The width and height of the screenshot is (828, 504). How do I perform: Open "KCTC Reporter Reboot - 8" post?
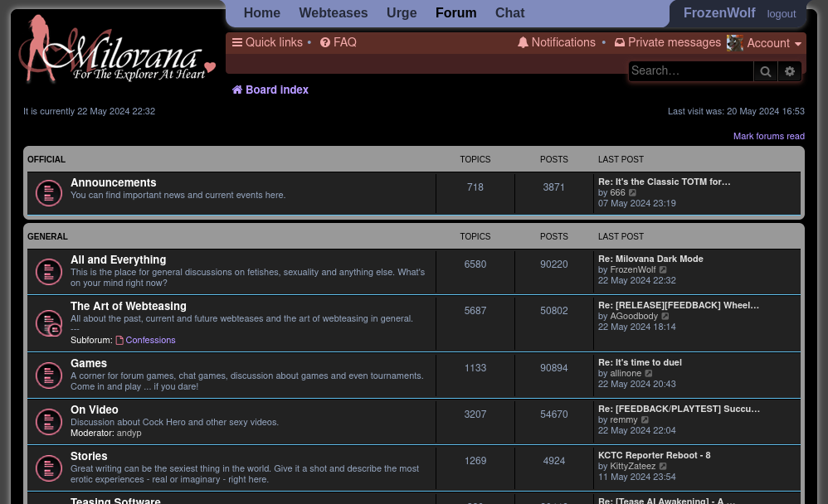(655, 455)
